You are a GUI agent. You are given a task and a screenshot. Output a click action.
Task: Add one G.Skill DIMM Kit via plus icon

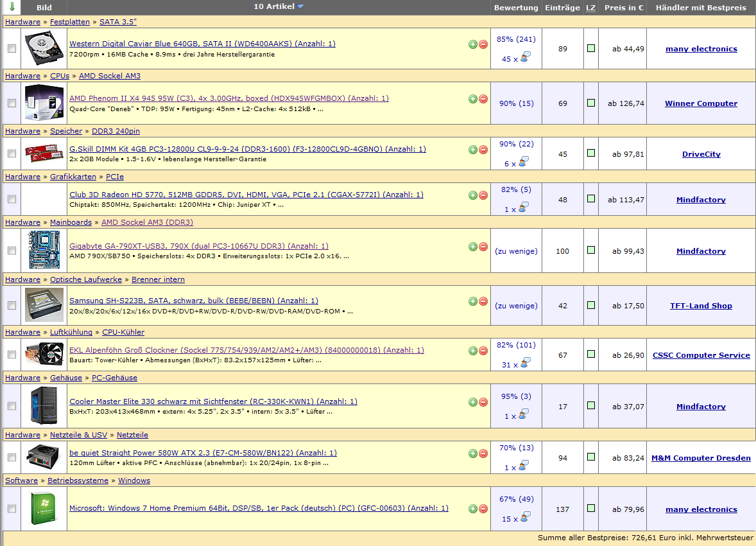(x=473, y=150)
